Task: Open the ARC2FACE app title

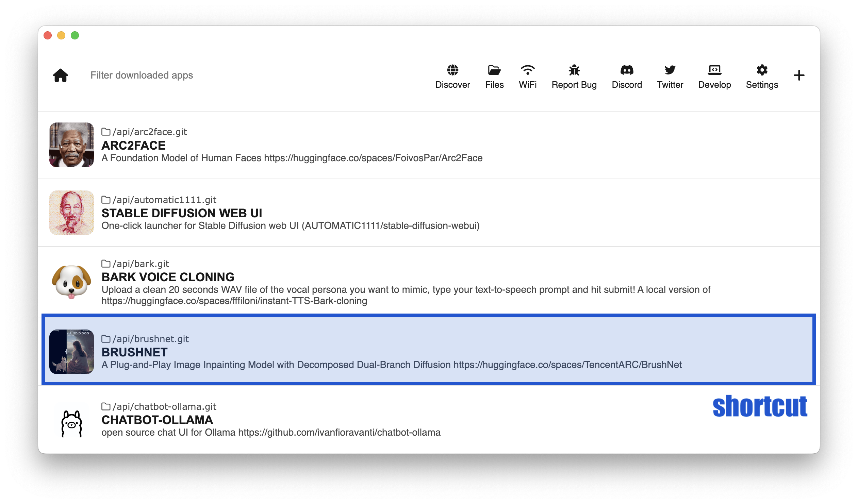Action: (133, 145)
